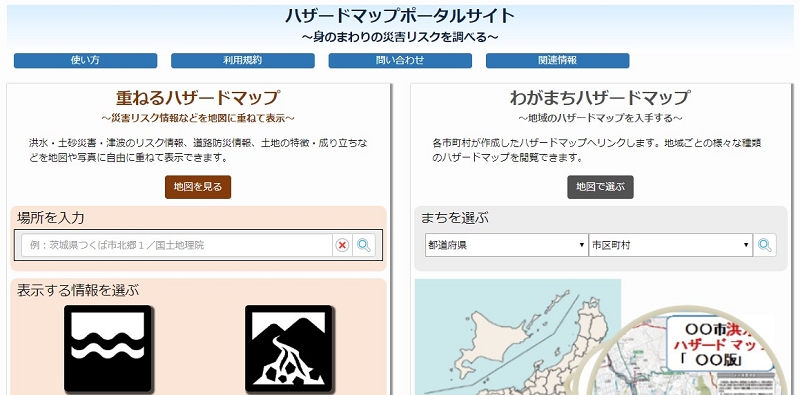Search the entered location with magnifier icon

point(364,245)
